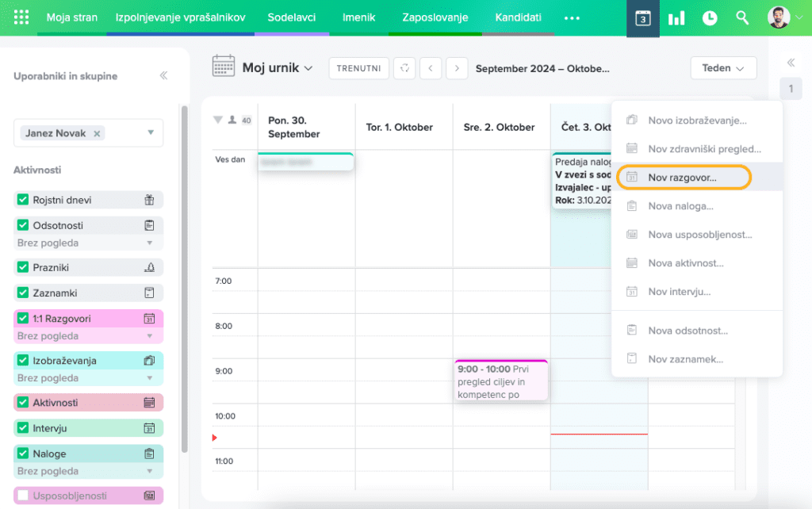Click the TRENUTNI button
Viewport: 812px width, 509px height.
[358, 68]
